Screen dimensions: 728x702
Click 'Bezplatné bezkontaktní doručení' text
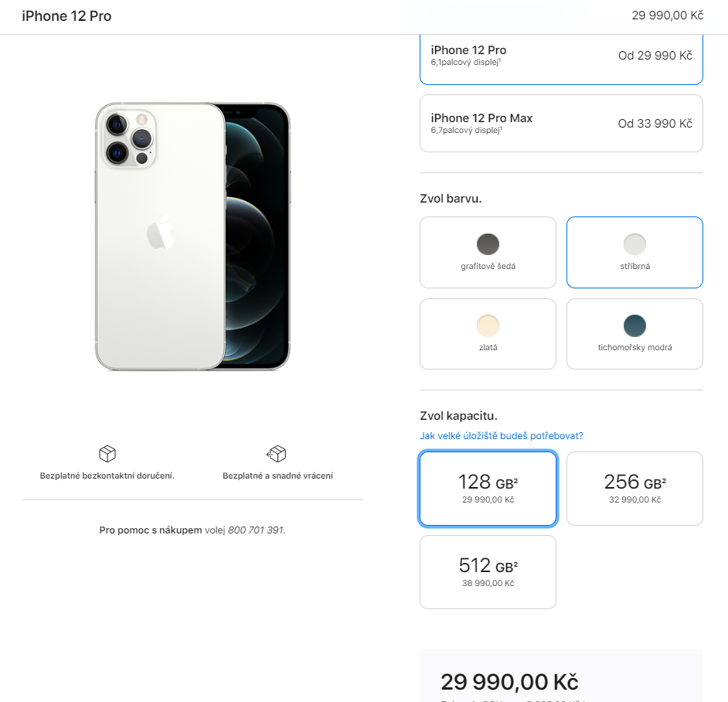click(x=107, y=475)
